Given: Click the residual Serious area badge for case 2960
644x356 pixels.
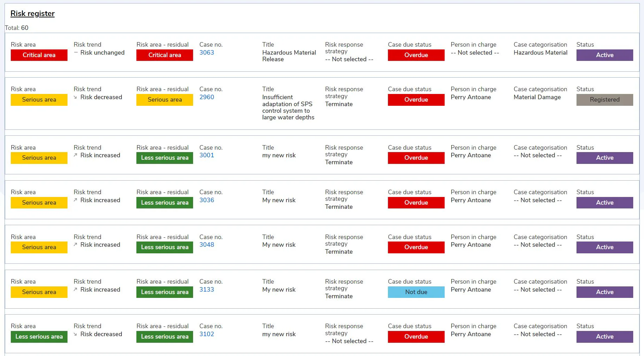Looking at the screenshot, I should 165,100.
